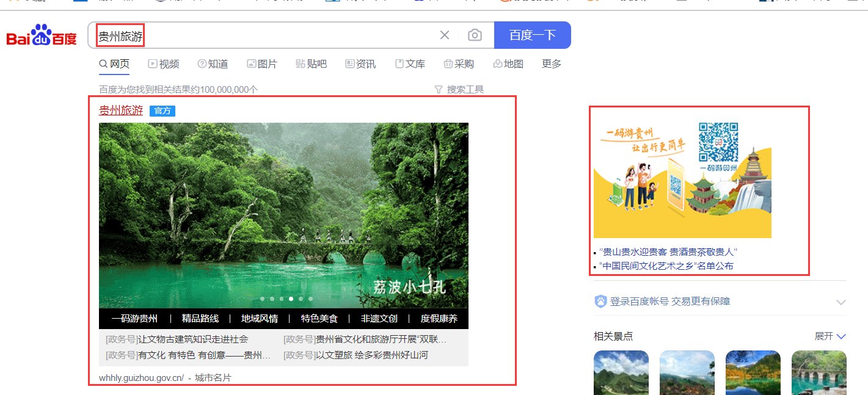Screen dimensions: 868x395
Task: Expand the 相关景点 section
Action: tap(830, 336)
